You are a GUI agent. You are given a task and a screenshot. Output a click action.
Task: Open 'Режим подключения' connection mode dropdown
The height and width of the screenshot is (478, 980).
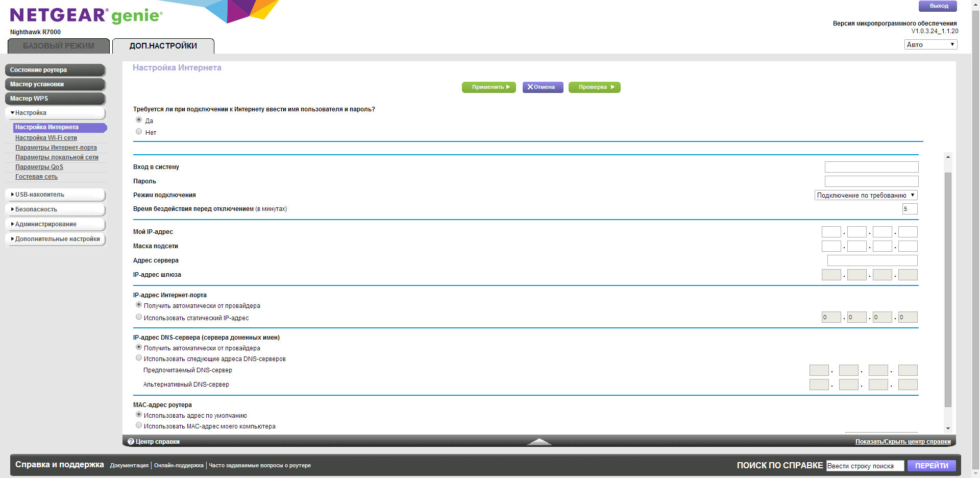coord(866,195)
